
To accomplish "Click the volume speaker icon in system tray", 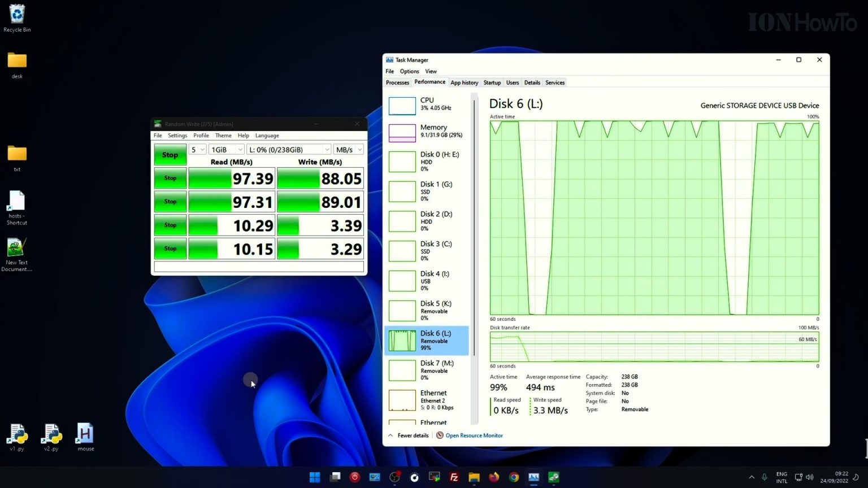I will coord(809,477).
